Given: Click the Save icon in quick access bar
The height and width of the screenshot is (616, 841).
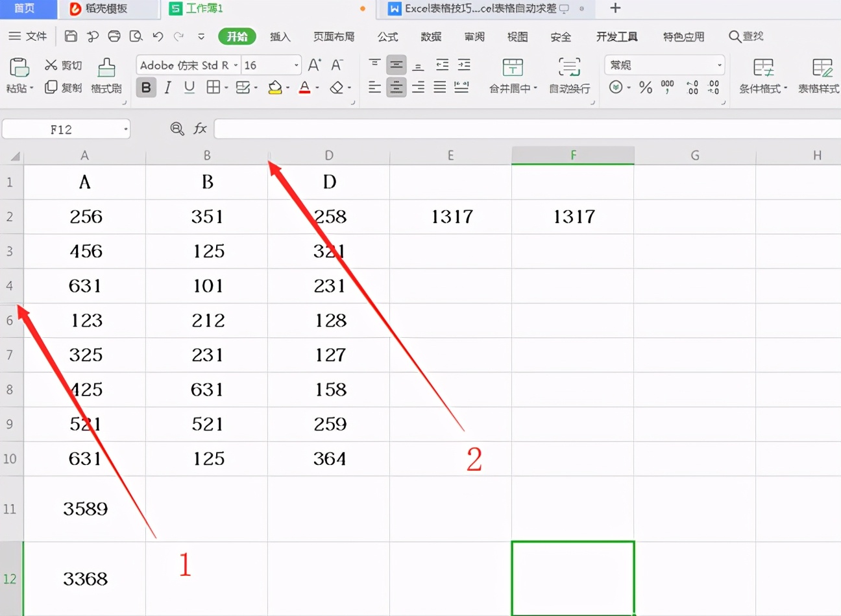Looking at the screenshot, I should click(71, 36).
